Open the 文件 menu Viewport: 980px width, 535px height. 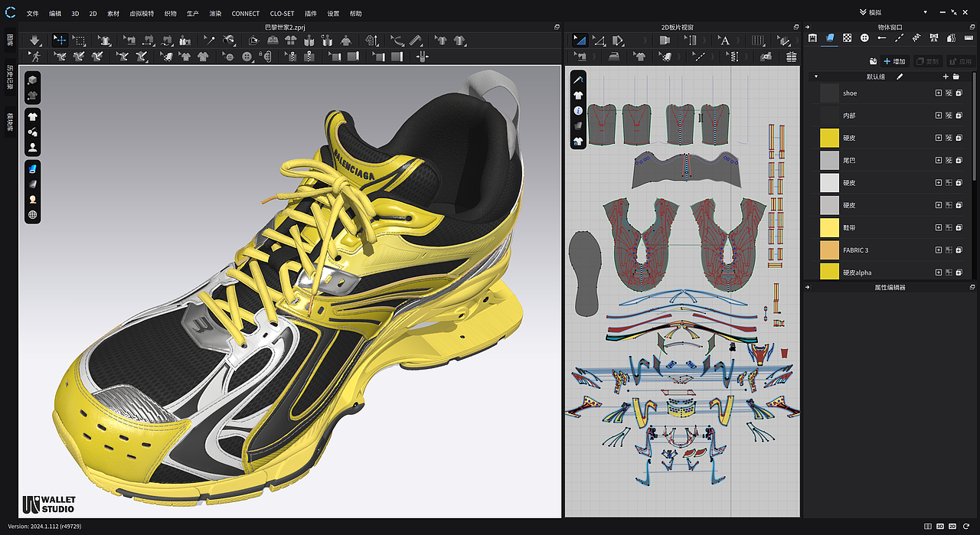pos(32,14)
